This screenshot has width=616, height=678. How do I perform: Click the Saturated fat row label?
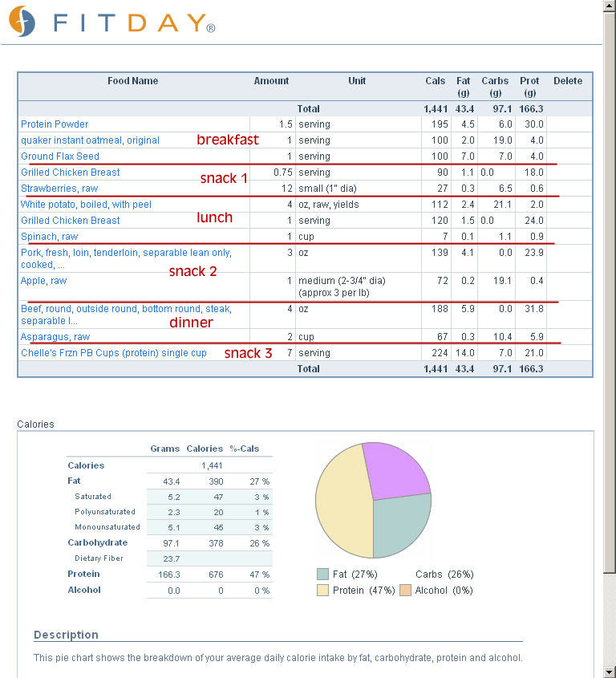(93, 497)
